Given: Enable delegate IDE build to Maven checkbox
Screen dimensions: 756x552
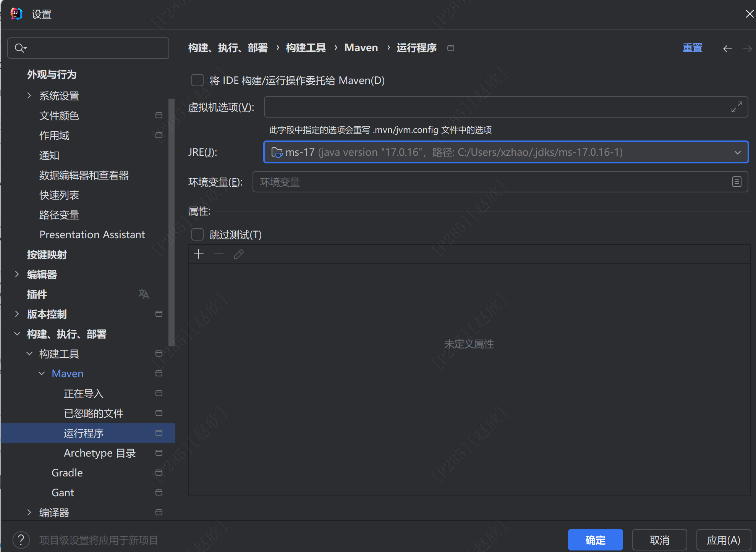Looking at the screenshot, I should coord(197,81).
